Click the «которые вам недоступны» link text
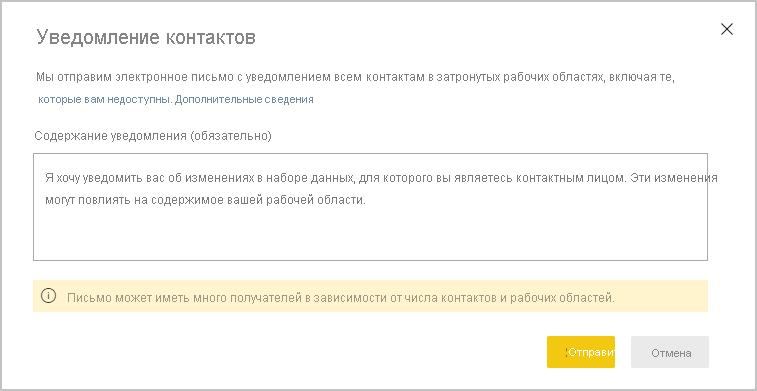The image size is (757, 391). point(105,99)
